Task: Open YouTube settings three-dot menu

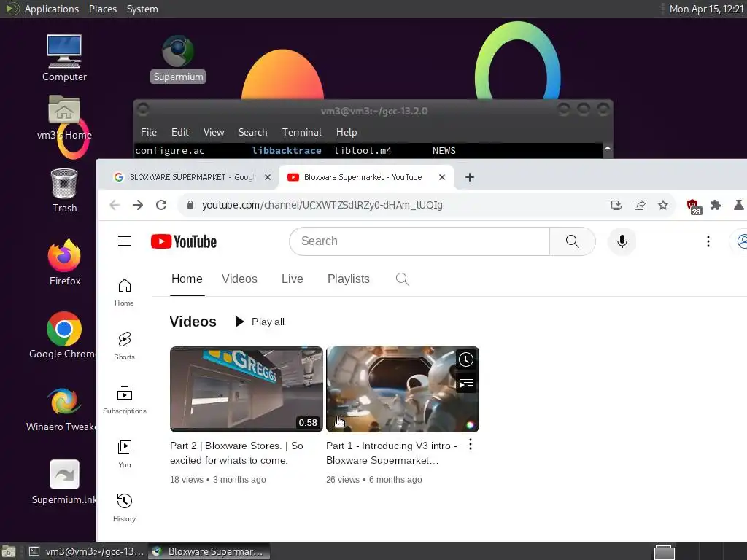Action: click(x=708, y=241)
